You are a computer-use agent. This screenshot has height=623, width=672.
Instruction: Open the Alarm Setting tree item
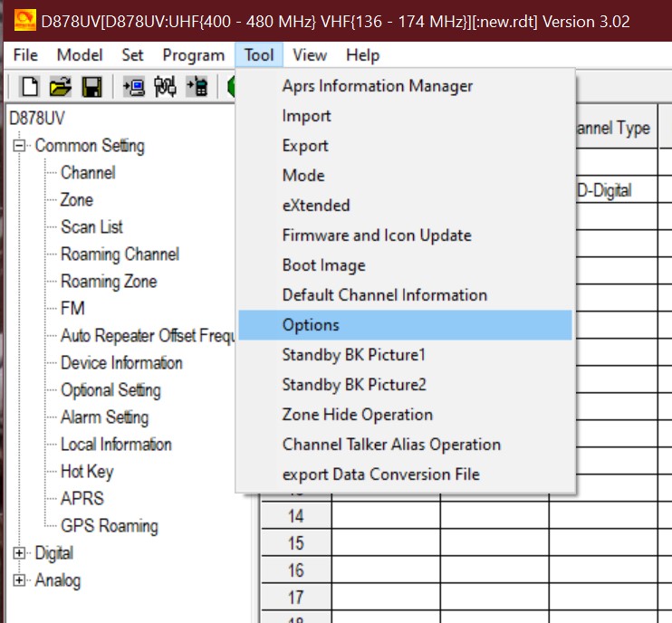pos(104,417)
